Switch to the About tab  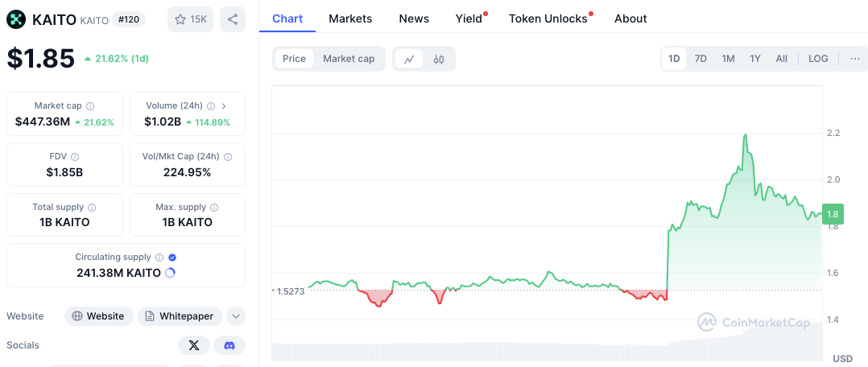click(x=630, y=19)
